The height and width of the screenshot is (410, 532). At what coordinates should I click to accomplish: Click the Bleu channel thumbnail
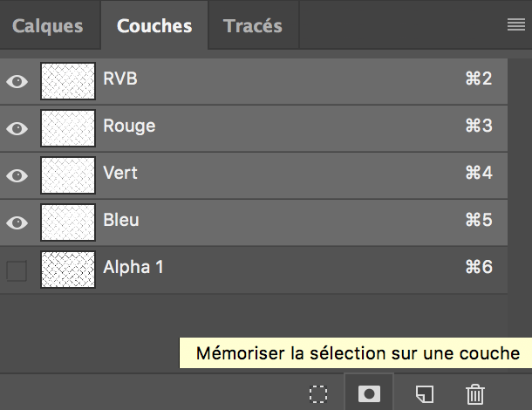pyautogui.click(x=68, y=222)
